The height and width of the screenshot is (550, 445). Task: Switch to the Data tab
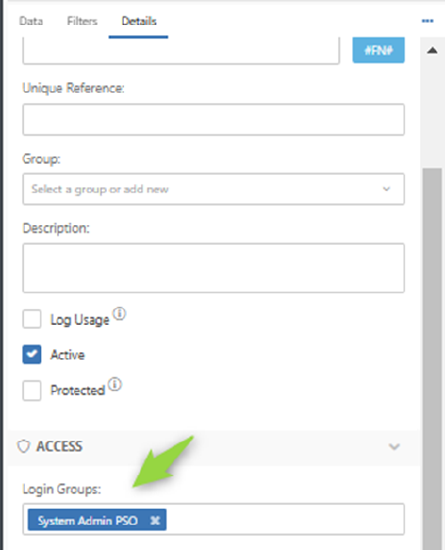coord(31,21)
